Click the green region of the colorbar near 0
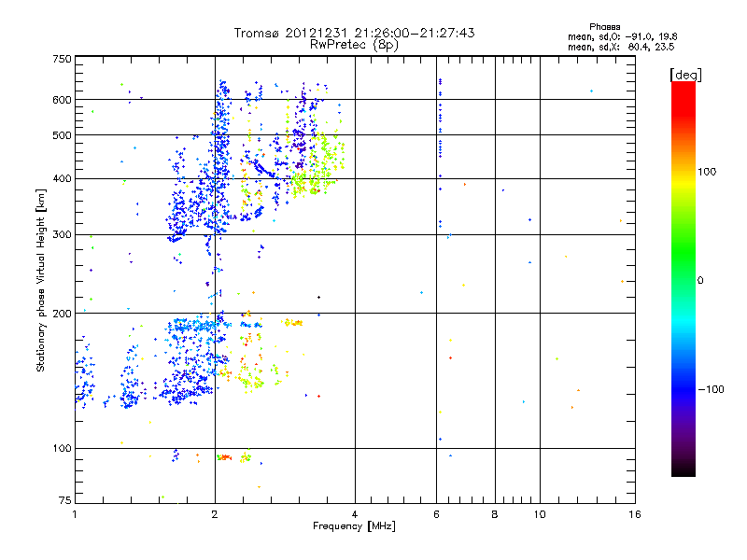Screen dimensions: 747x560 (x=684, y=267)
